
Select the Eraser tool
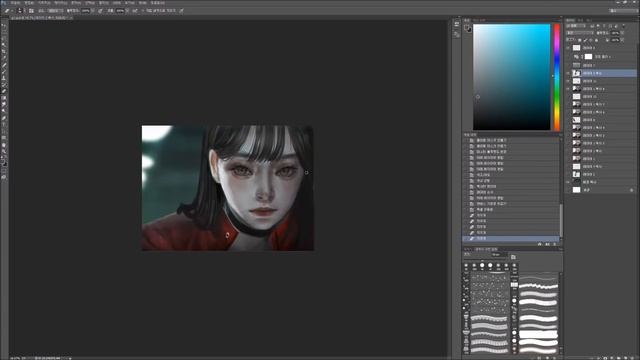(4, 91)
